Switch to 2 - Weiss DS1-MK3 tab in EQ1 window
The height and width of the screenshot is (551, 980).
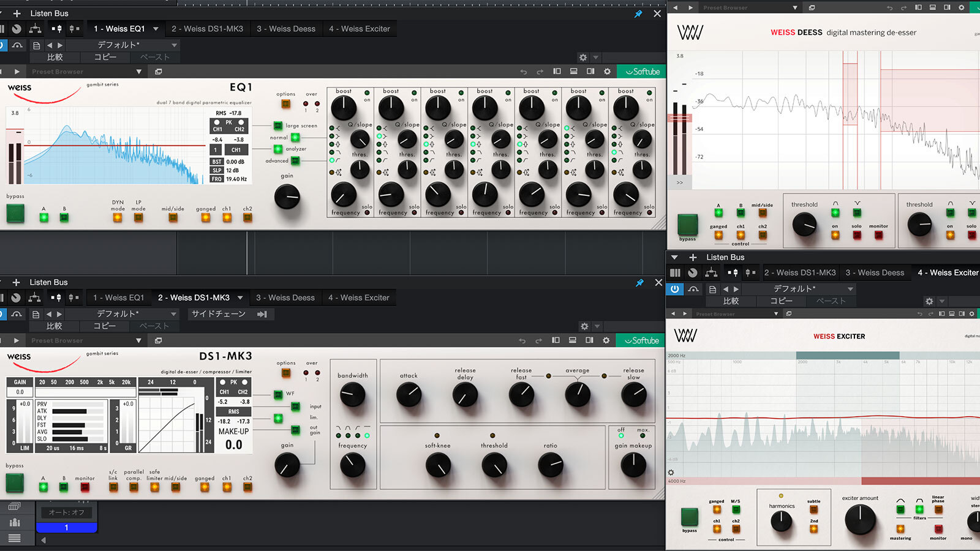[207, 29]
